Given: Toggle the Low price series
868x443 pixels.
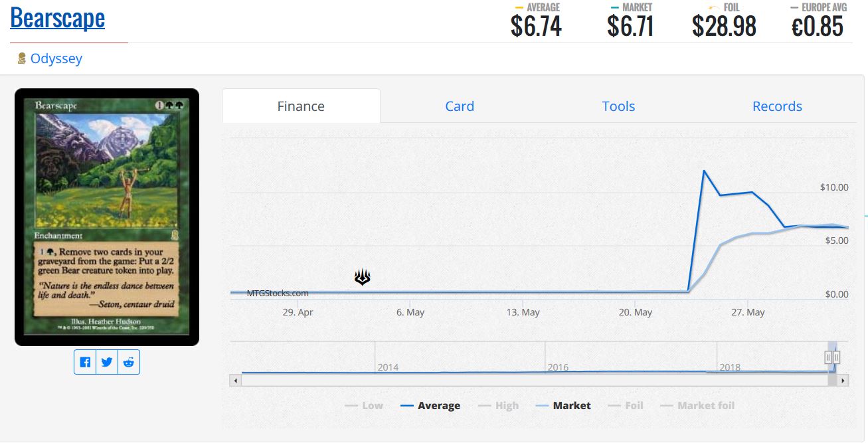Looking at the screenshot, I should [364, 405].
